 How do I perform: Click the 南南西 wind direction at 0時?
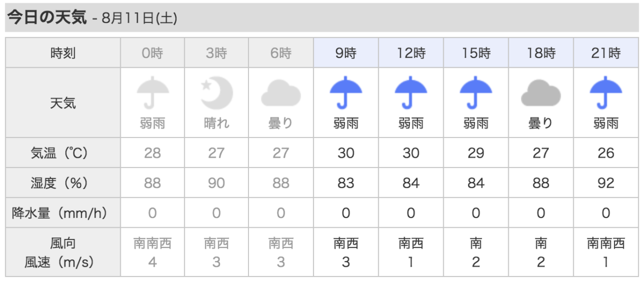pos(152,244)
